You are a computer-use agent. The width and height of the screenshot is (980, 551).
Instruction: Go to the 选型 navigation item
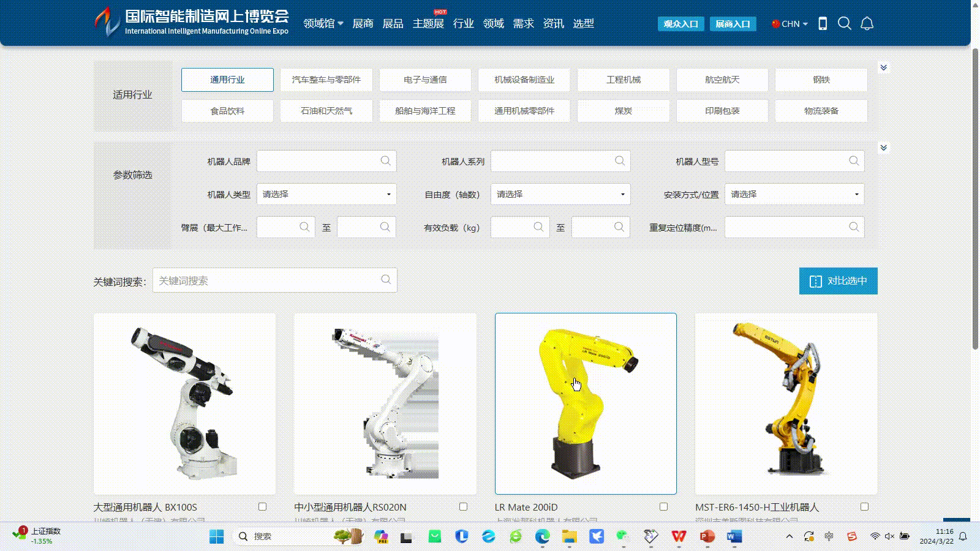point(583,24)
